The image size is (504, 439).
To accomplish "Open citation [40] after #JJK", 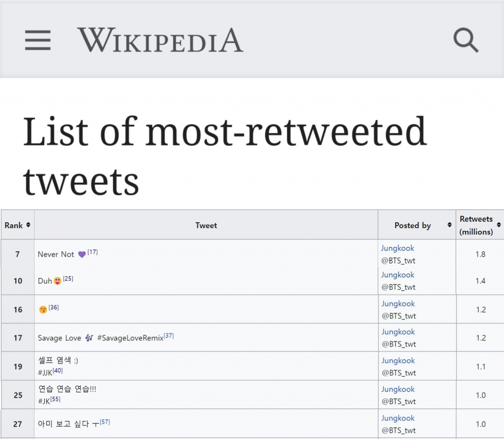I will point(58,371).
